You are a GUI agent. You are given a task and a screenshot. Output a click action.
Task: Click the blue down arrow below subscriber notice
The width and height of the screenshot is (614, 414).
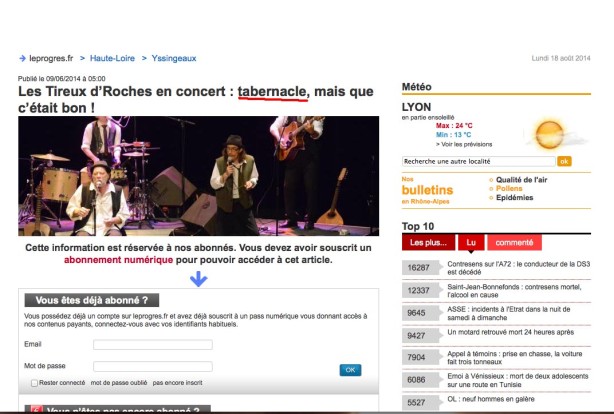198,278
